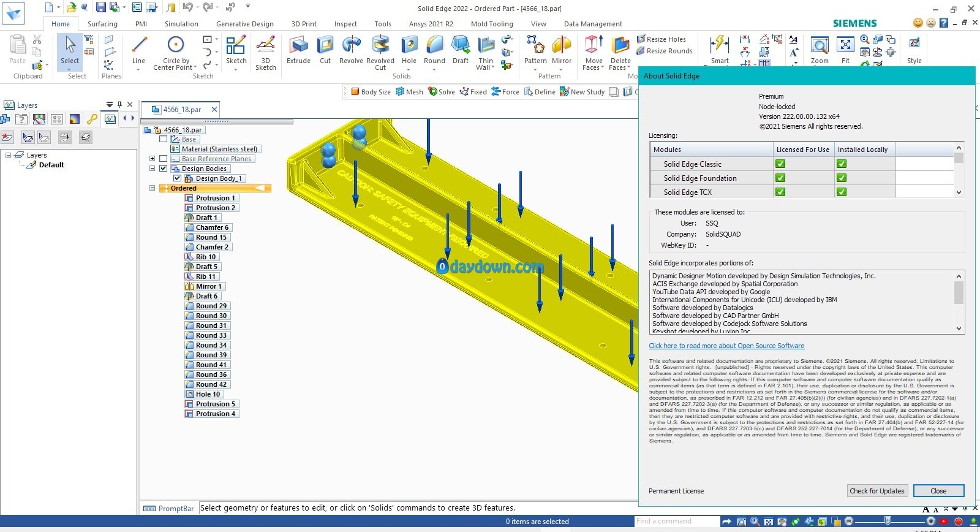Image resolution: width=980 pixels, height=532 pixels.
Task: Open the Data Management tab
Action: point(593,24)
